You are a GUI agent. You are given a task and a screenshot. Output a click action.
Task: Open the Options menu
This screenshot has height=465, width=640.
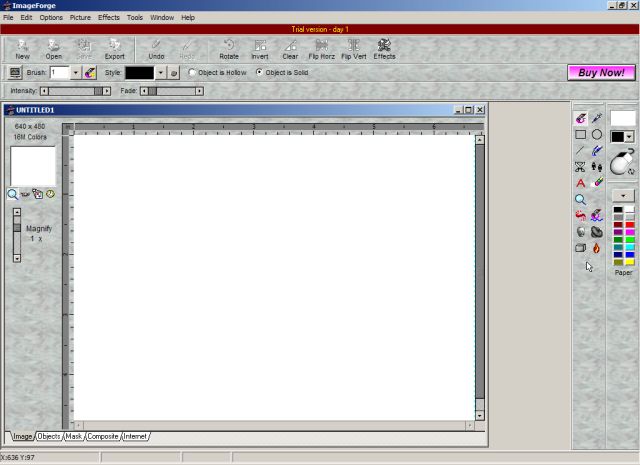pyautogui.click(x=51, y=18)
